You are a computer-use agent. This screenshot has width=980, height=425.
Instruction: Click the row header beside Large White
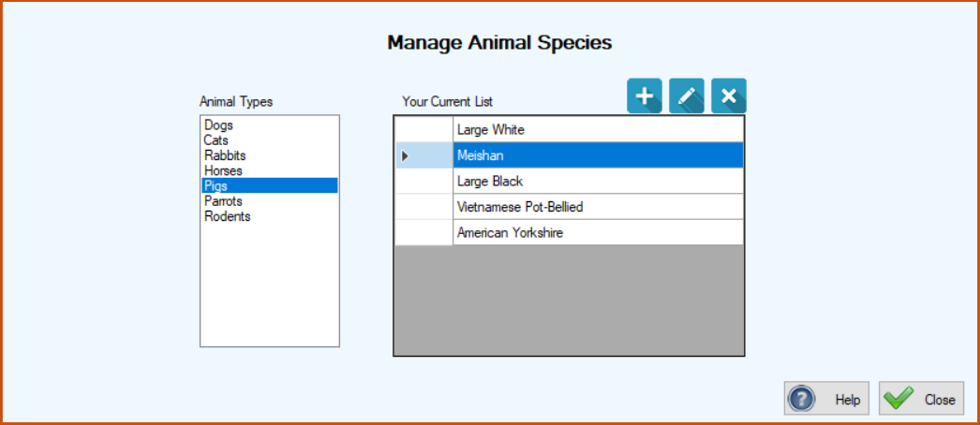423,130
